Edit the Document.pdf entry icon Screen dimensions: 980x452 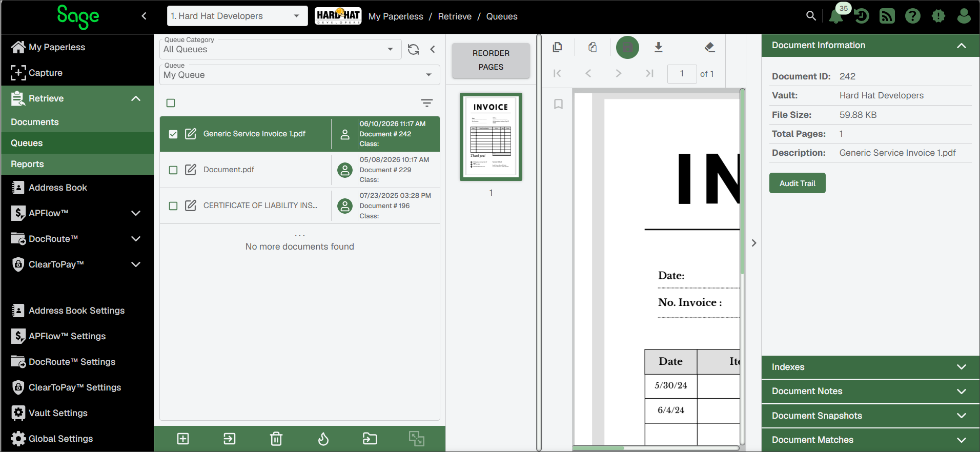point(191,170)
